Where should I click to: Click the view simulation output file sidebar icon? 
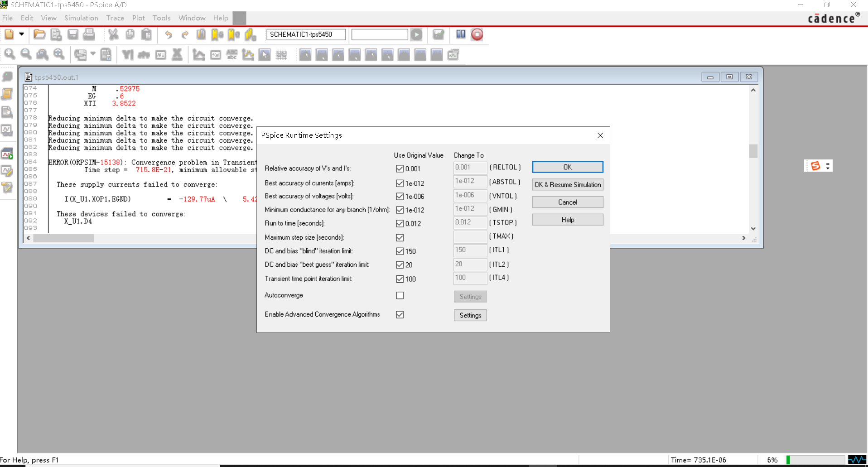click(7, 112)
